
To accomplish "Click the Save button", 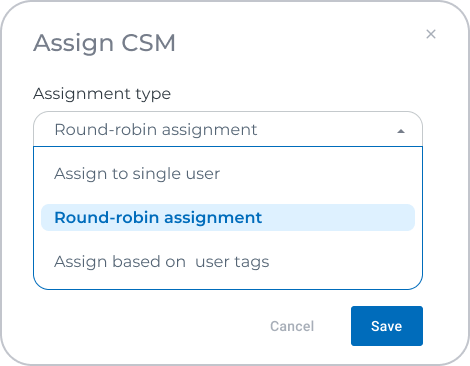I will (387, 326).
